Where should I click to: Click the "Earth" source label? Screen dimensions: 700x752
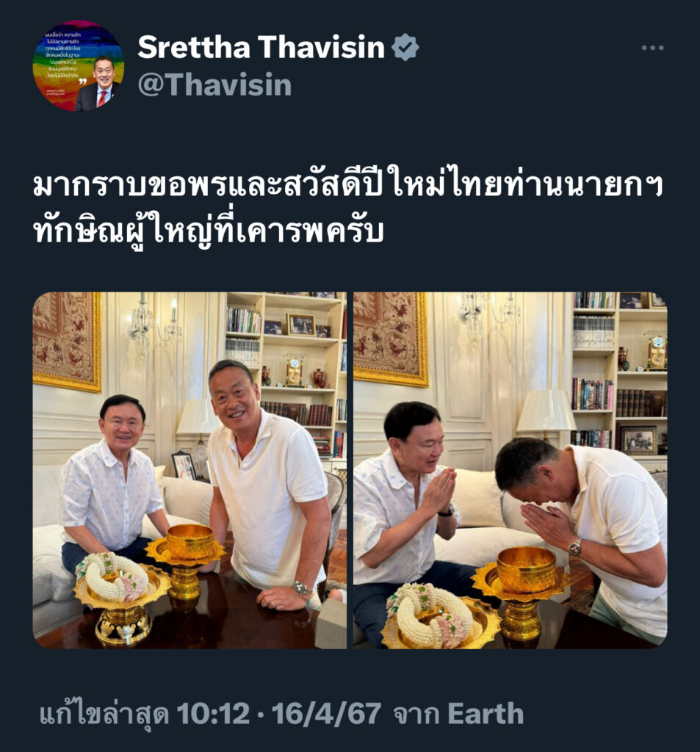click(485, 714)
